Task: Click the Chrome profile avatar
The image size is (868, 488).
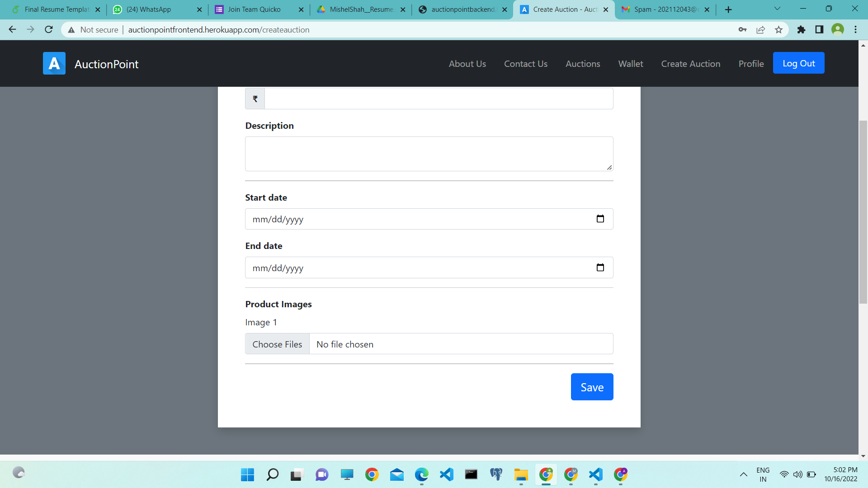Action: point(838,29)
